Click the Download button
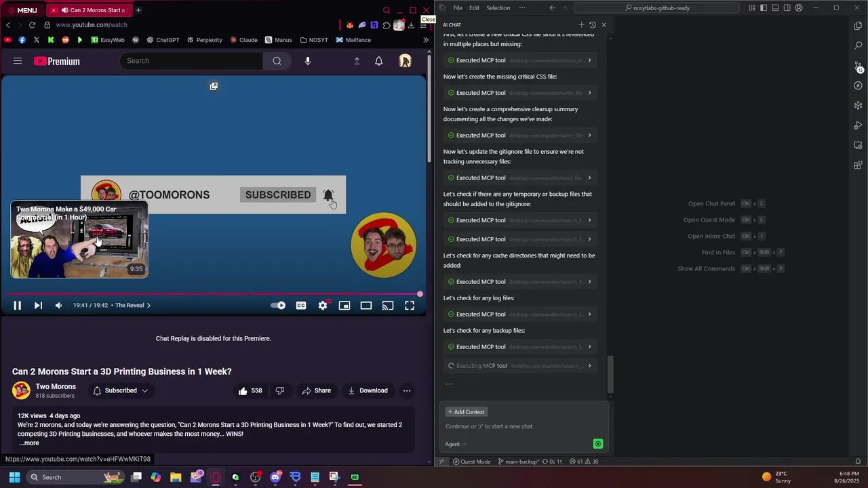Screen dimensions: 868x488 (x=368, y=390)
